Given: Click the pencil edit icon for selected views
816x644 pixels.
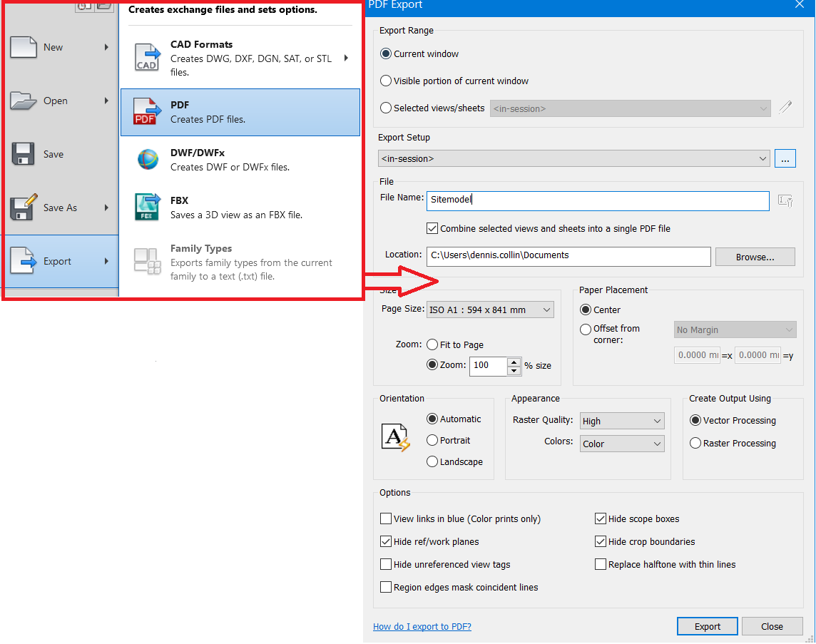Looking at the screenshot, I should pos(785,108).
